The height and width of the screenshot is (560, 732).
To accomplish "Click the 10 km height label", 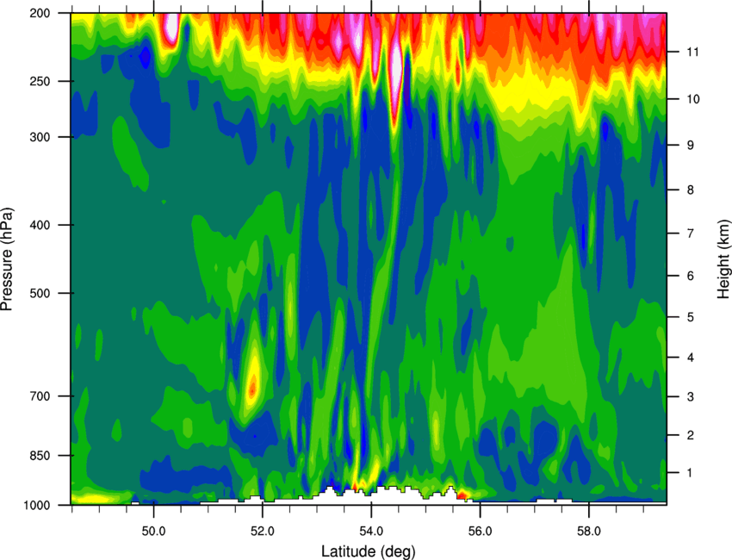I will point(692,99).
